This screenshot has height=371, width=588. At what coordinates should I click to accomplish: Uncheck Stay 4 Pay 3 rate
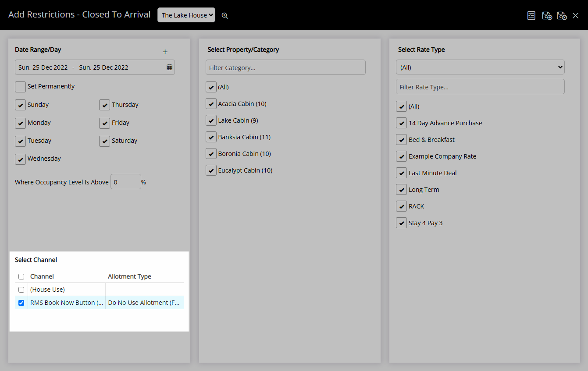402,223
